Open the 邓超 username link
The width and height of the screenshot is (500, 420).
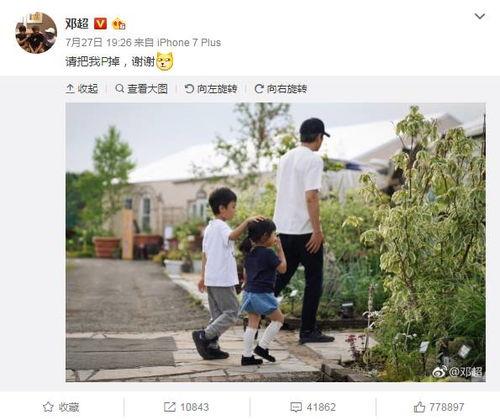pos(77,24)
